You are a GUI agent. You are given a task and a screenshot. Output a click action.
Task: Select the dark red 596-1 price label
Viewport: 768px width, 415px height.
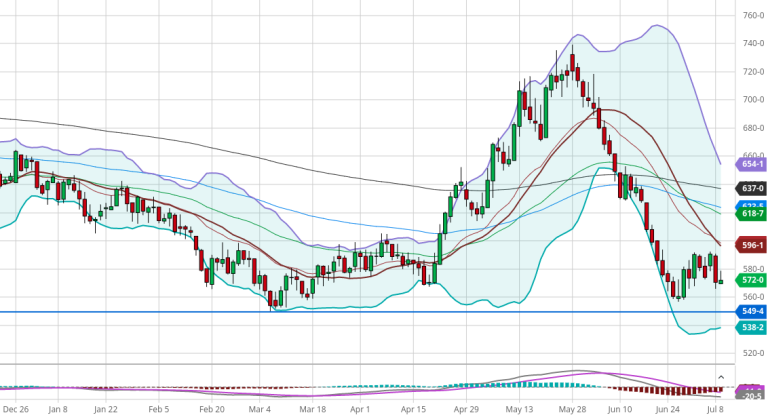tap(752, 245)
